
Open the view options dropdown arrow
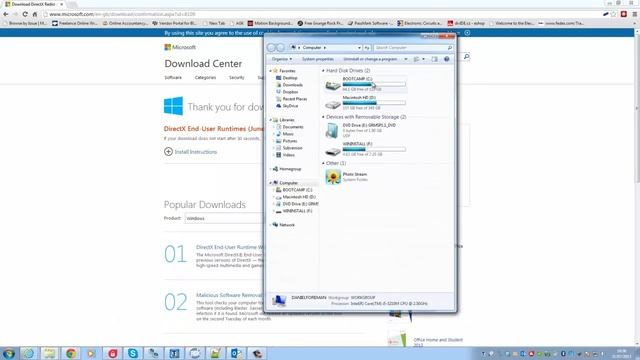[x=423, y=59]
